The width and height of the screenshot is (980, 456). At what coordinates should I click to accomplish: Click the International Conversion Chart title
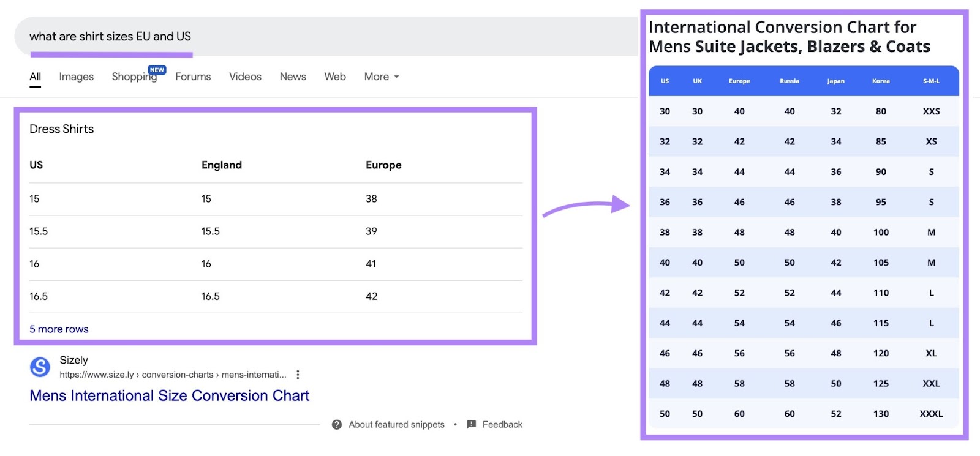pos(790,37)
